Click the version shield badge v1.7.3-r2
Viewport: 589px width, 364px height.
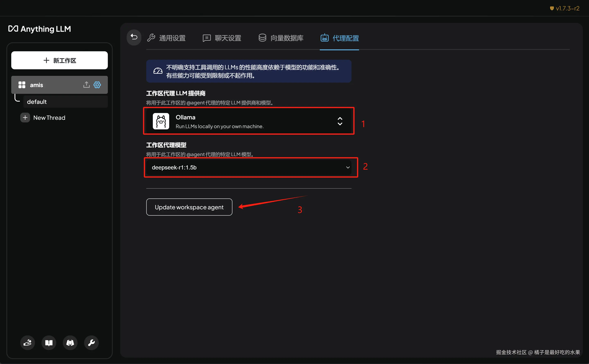(x=565, y=8)
